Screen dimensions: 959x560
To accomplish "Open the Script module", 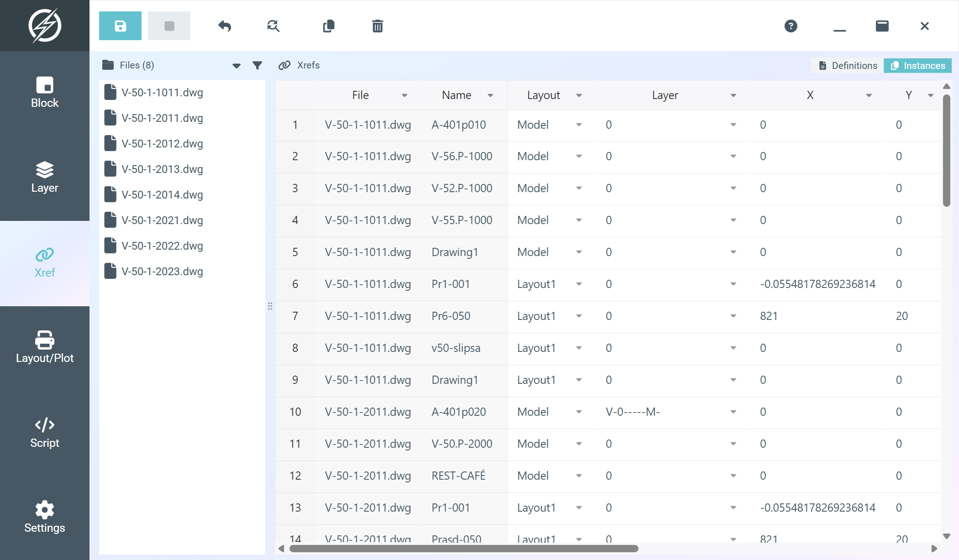I will [x=45, y=433].
